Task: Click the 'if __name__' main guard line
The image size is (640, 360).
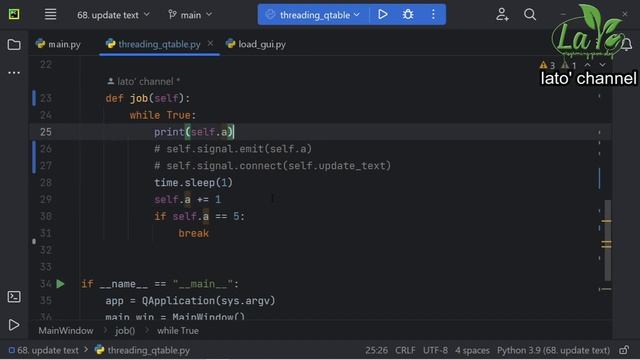Action: click(160, 284)
